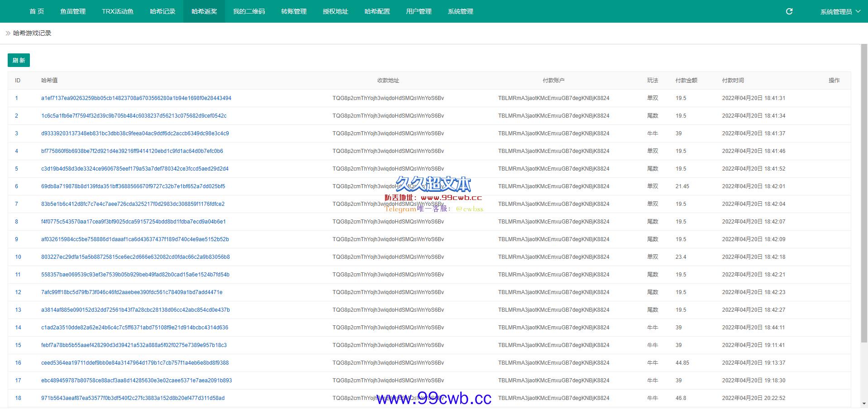Viewport: 868px width, 409px height.
Task: Click the 21.45 payment amount cell
Action: (682, 186)
